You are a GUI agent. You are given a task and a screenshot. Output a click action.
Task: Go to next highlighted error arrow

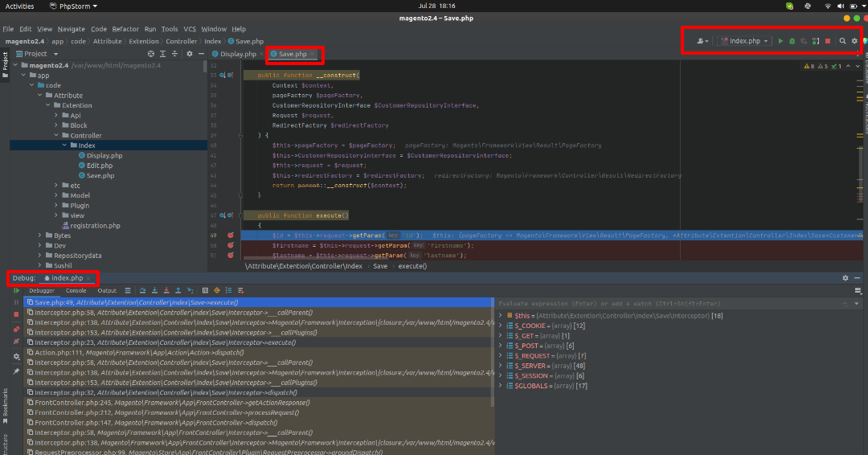coord(858,66)
